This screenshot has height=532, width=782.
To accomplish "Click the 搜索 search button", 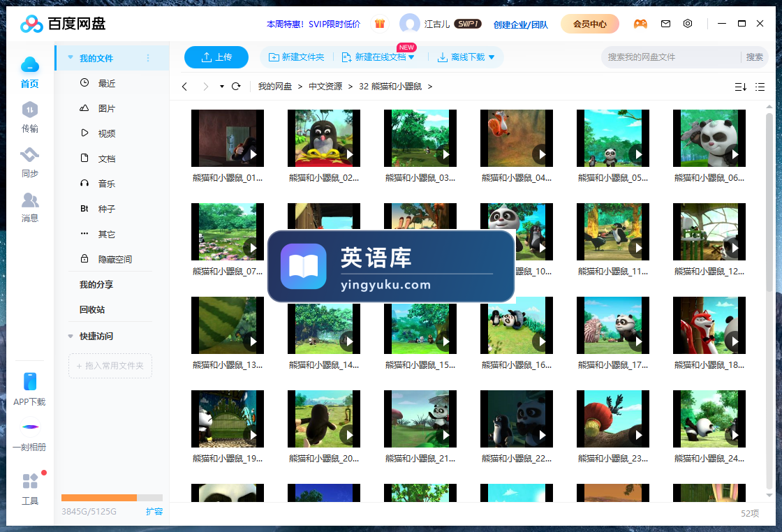I will [x=754, y=57].
